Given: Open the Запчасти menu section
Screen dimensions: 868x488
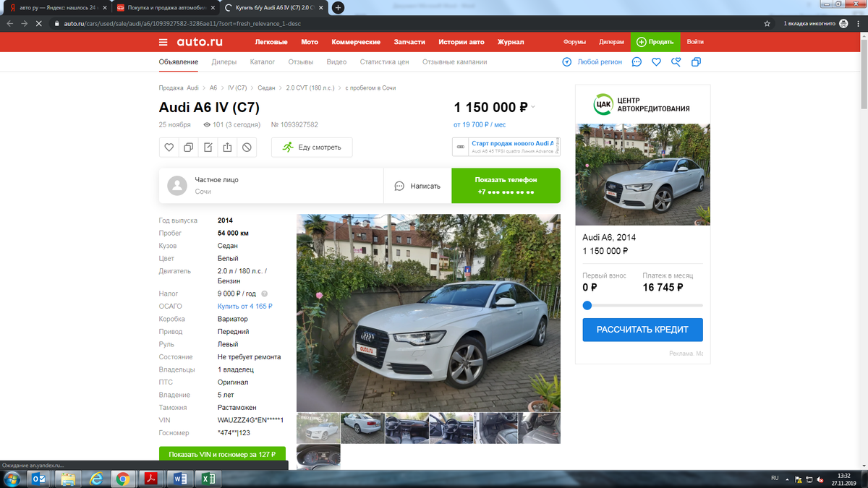Looking at the screenshot, I should (409, 42).
